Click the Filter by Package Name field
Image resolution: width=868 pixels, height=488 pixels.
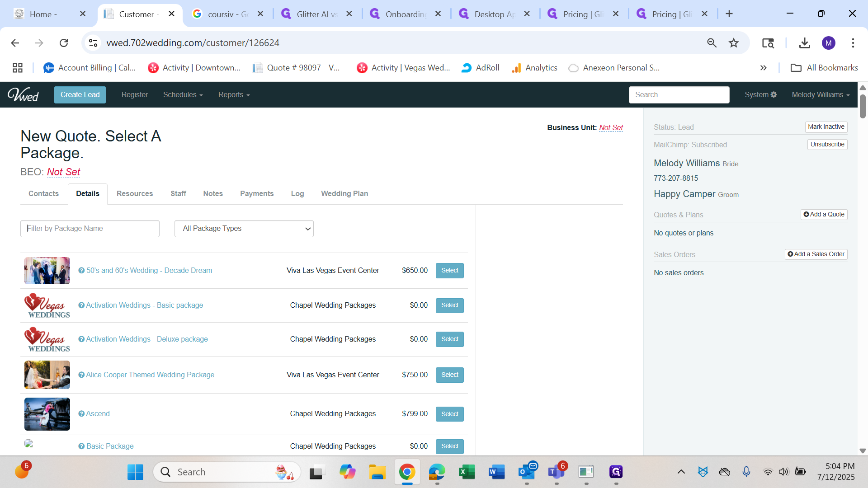click(90, 229)
